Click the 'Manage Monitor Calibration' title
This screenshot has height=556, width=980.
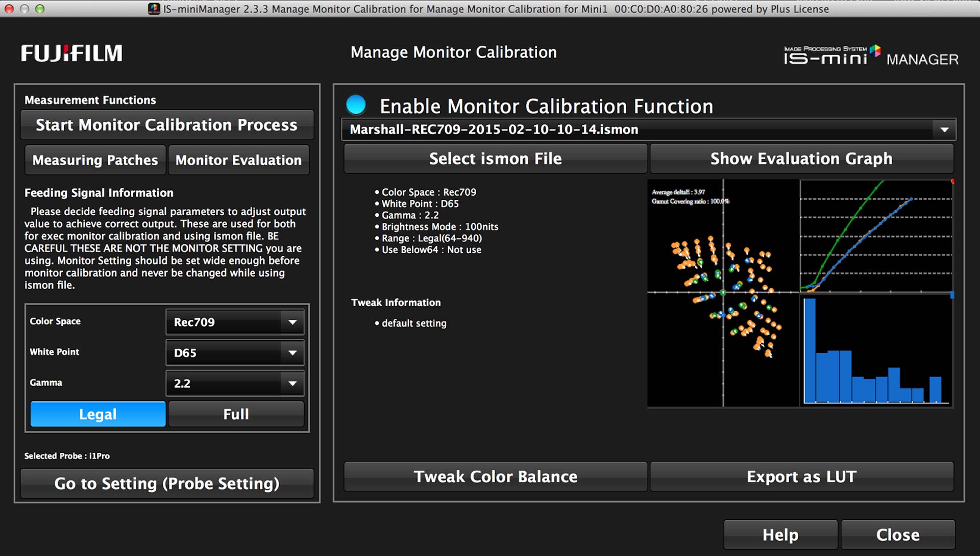click(x=454, y=52)
